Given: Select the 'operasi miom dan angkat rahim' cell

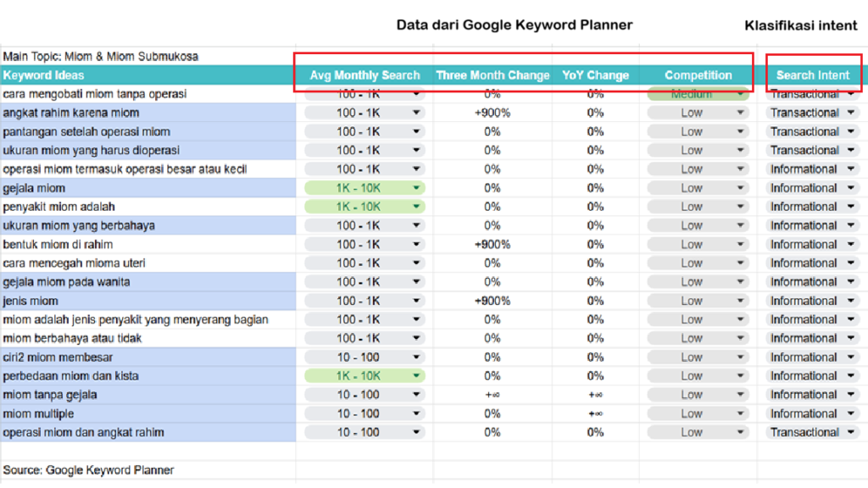Looking at the screenshot, I should 147,433.
